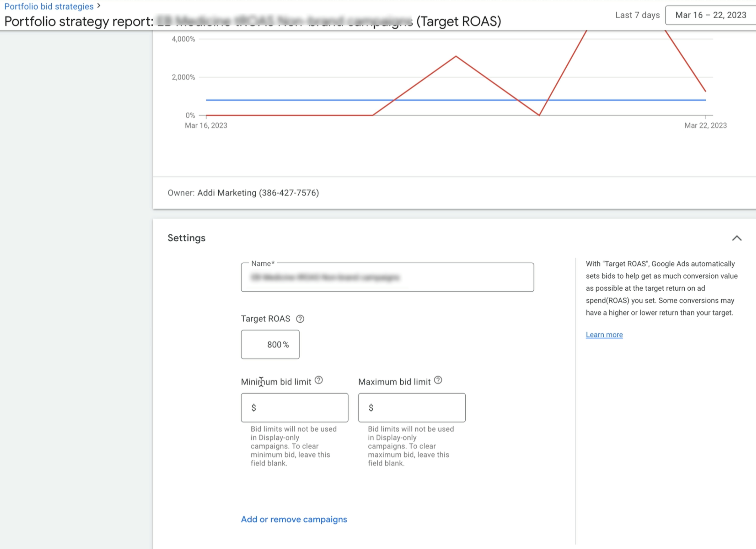Screen dimensions: 756x549
Task: Open the Mar 16 – 22, 2023 date range picker
Action: click(710, 15)
